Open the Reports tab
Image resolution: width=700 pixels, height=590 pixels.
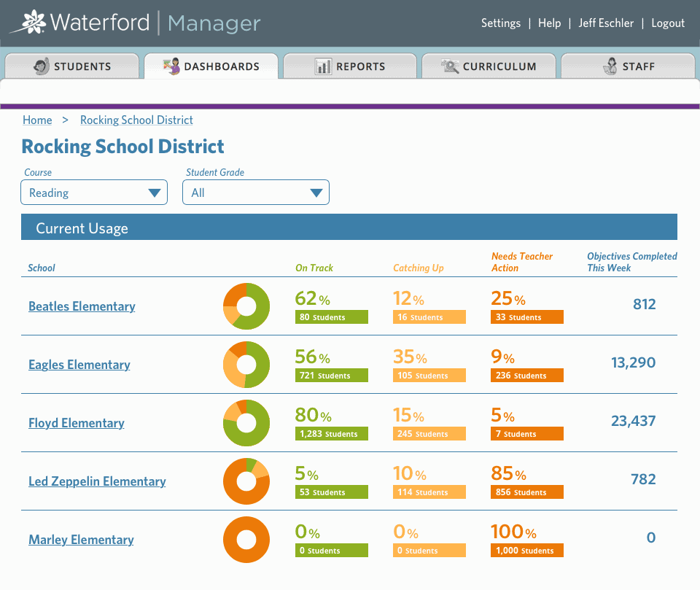pyautogui.click(x=350, y=66)
